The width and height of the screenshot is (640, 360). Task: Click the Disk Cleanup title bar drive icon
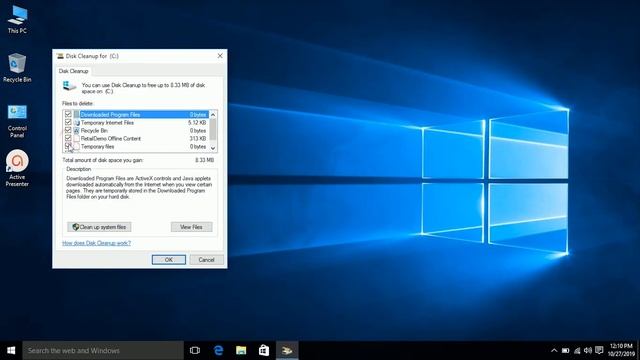60,56
